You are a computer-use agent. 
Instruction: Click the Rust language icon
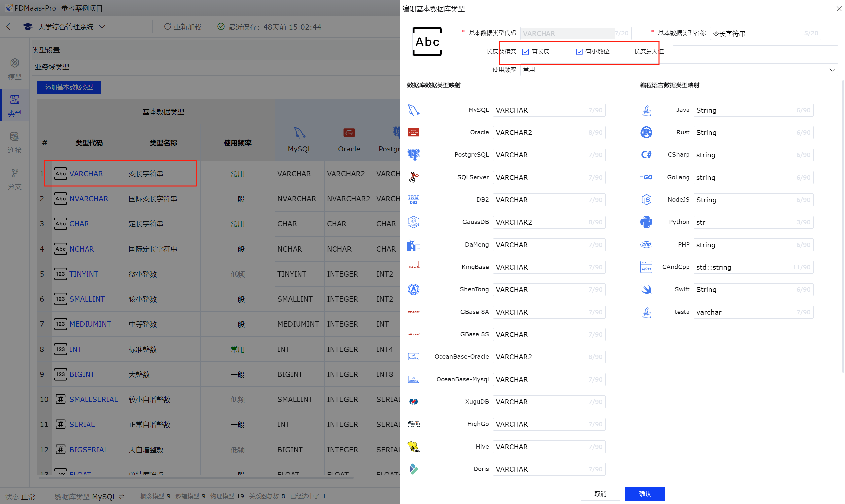pyautogui.click(x=646, y=132)
